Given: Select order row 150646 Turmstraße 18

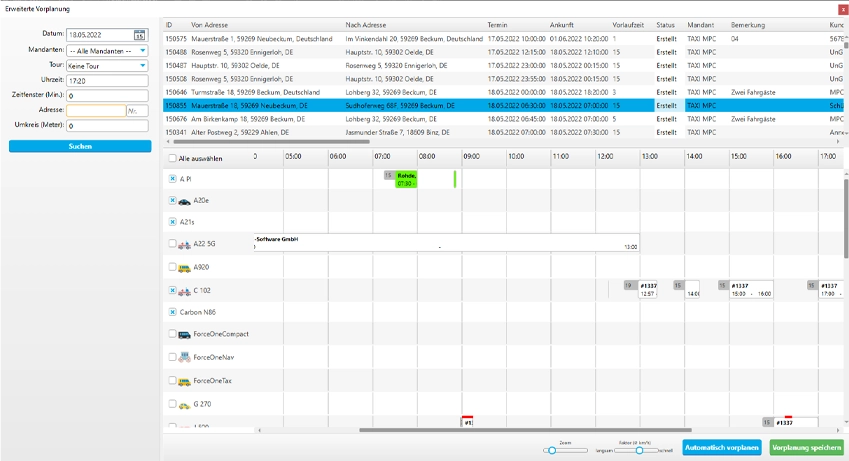Looking at the screenshot, I should coord(503,92).
